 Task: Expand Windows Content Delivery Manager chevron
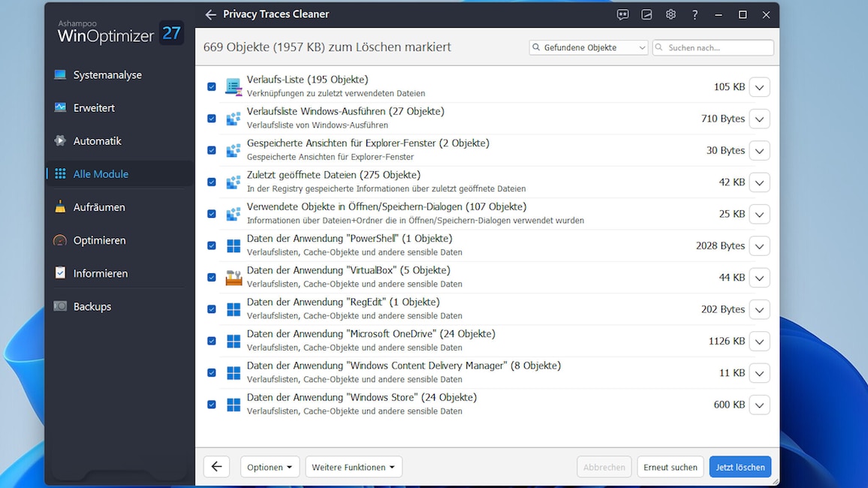(760, 373)
